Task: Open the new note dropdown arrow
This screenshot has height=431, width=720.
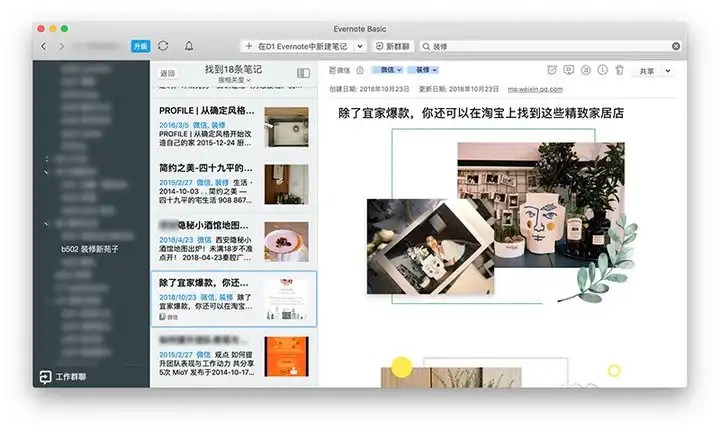Action: point(360,46)
